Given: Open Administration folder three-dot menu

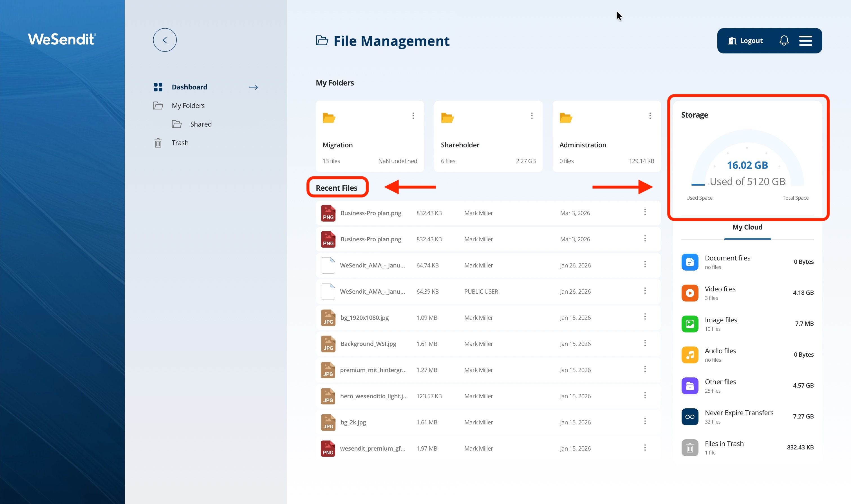Looking at the screenshot, I should coord(650,116).
